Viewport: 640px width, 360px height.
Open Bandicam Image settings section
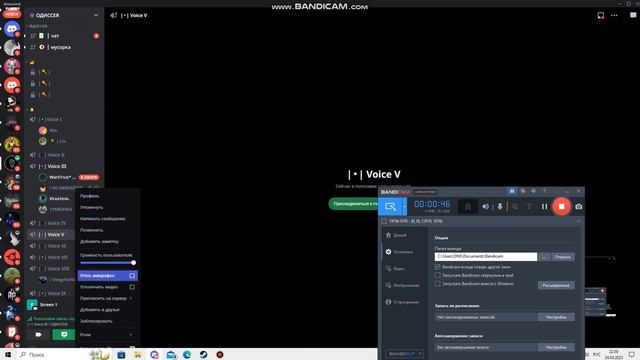pyautogui.click(x=402, y=285)
